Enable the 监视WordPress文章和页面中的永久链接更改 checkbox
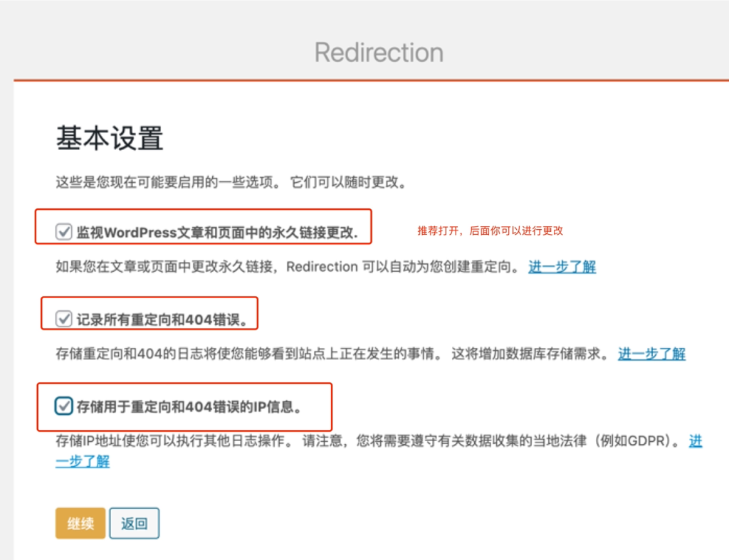Viewport: 729px width, 560px height. coord(64,229)
